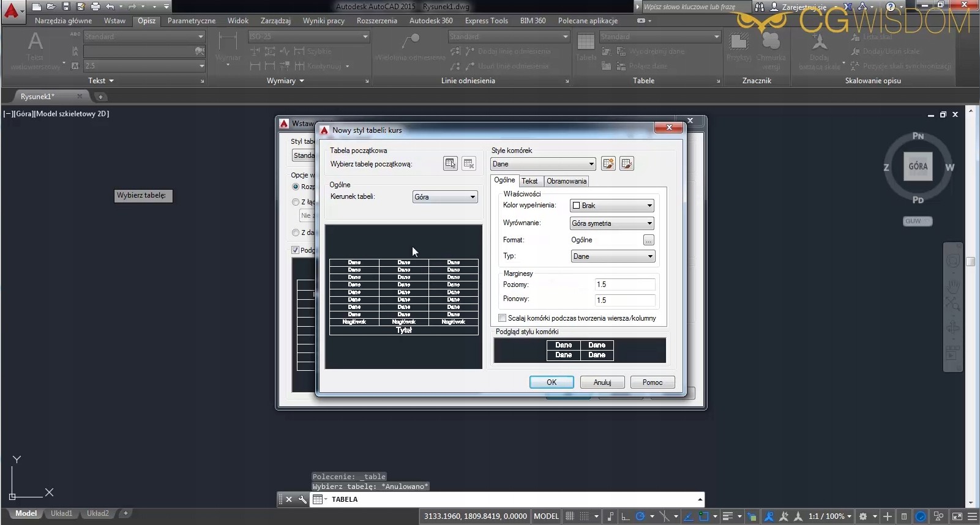Click the GÓRA face on ViewCube
Image resolution: width=980 pixels, height=525 pixels.
coord(918,166)
